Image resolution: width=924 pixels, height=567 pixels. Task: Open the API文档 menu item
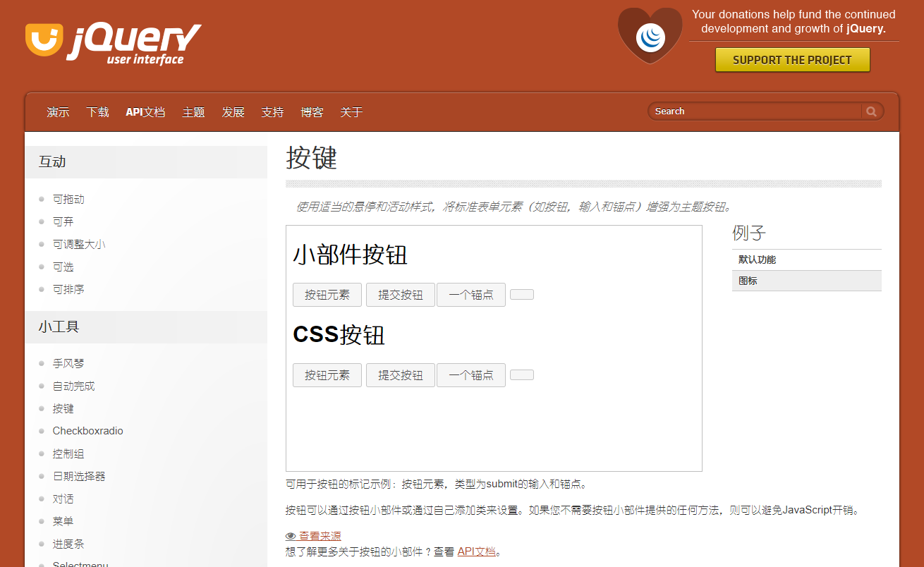click(145, 112)
